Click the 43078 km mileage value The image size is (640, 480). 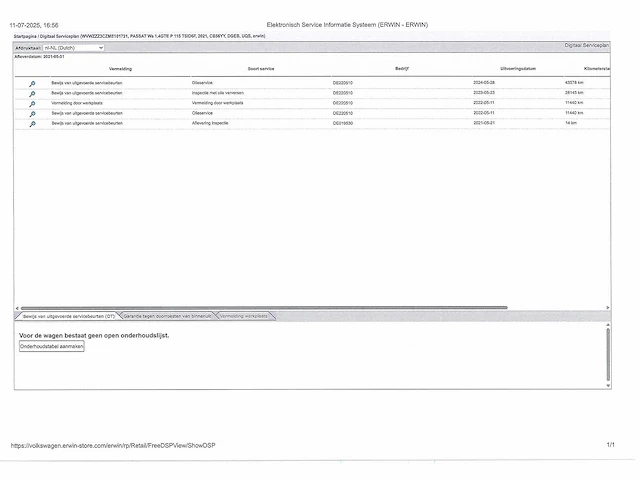pyautogui.click(x=574, y=82)
